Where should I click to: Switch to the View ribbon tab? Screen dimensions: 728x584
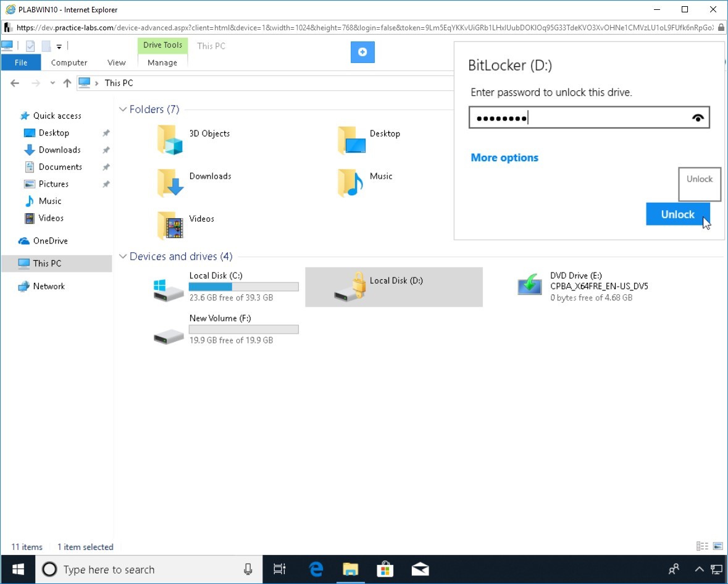coord(117,62)
